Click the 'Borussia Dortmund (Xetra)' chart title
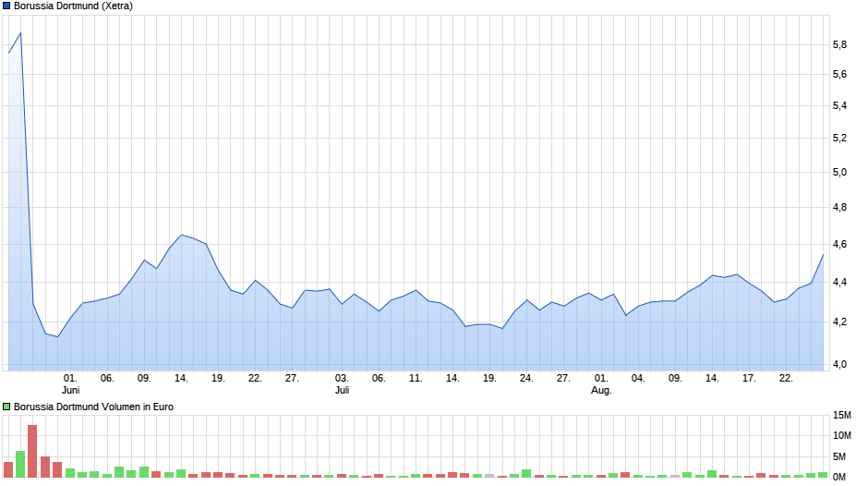This screenshot has height=486, width=868. (x=73, y=6)
